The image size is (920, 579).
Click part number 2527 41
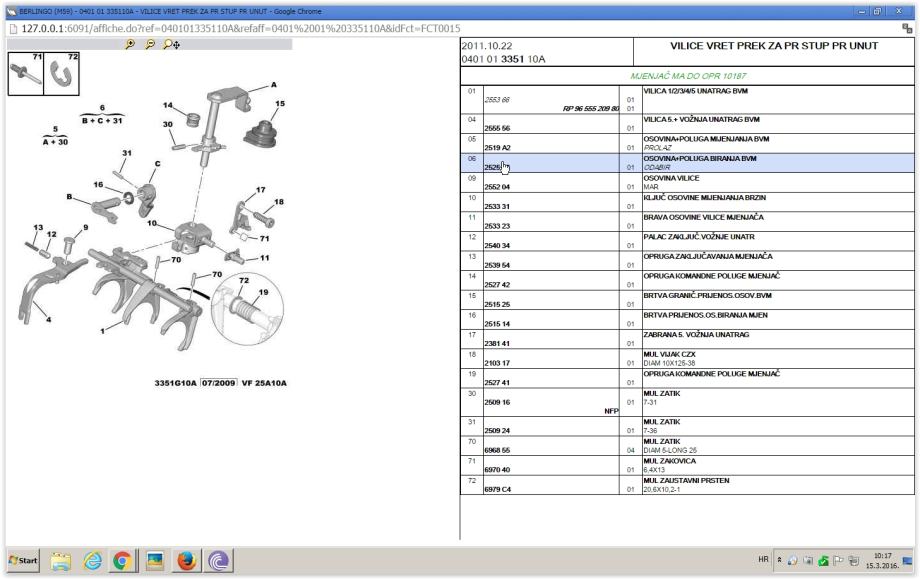[497, 383]
